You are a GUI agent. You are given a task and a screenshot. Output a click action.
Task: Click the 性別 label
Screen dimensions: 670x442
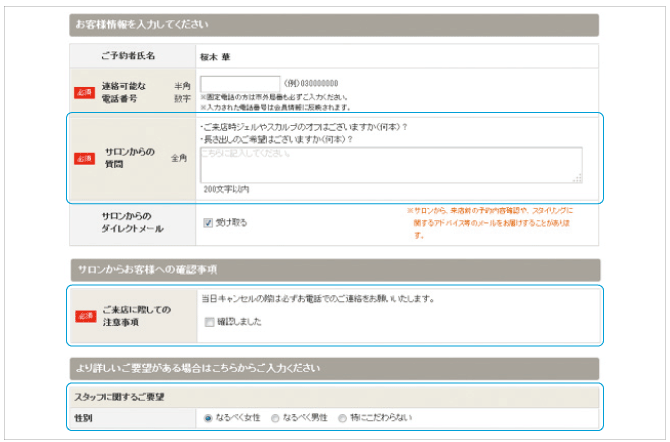[83, 418]
